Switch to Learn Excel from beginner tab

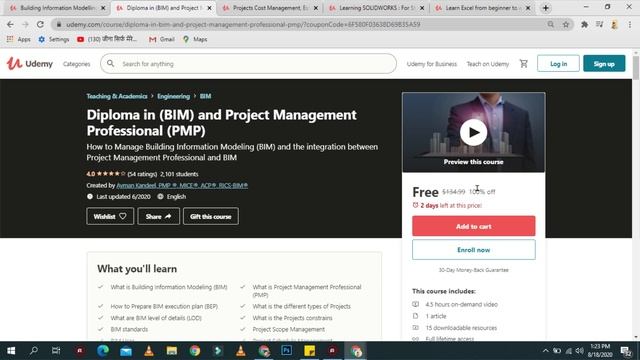[x=482, y=8]
